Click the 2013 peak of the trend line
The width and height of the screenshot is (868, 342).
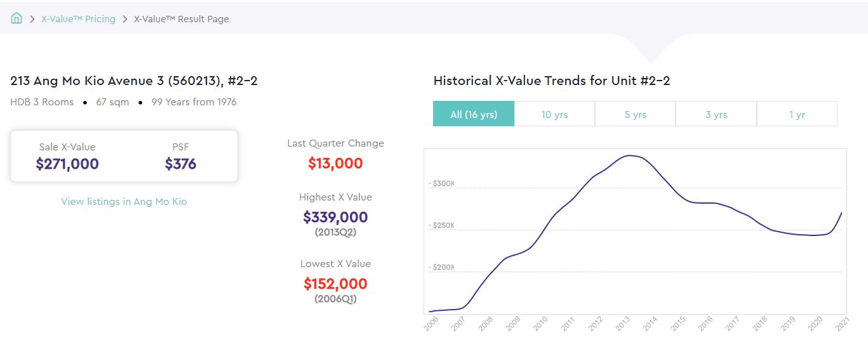click(x=628, y=155)
